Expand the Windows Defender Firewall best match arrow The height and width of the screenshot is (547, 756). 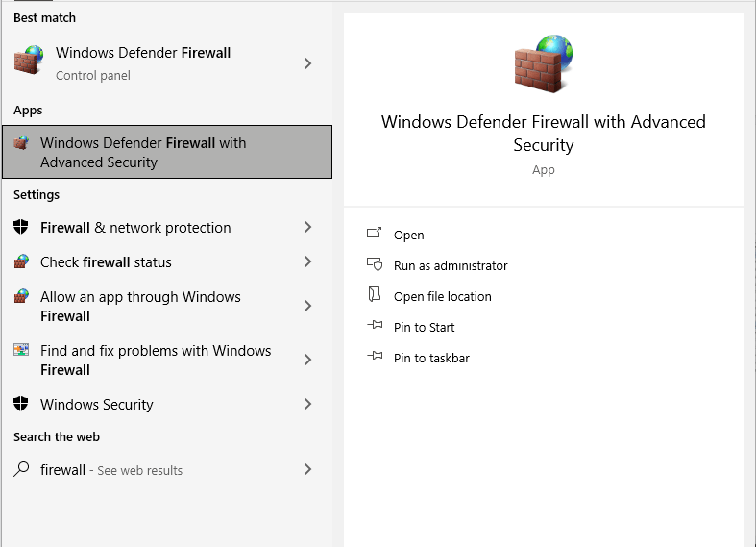tap(307, 63)
